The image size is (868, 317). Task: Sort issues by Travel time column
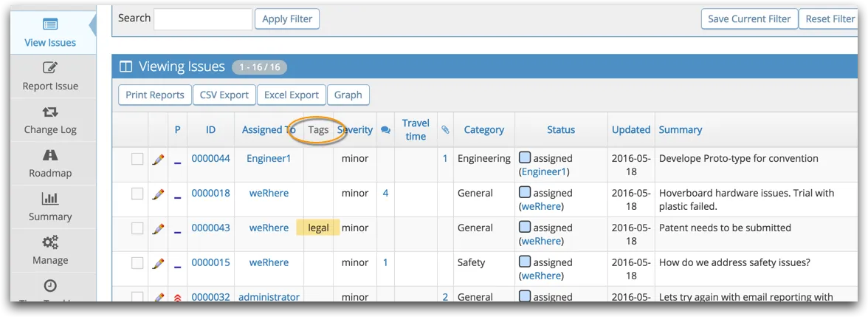click(416, 130)
